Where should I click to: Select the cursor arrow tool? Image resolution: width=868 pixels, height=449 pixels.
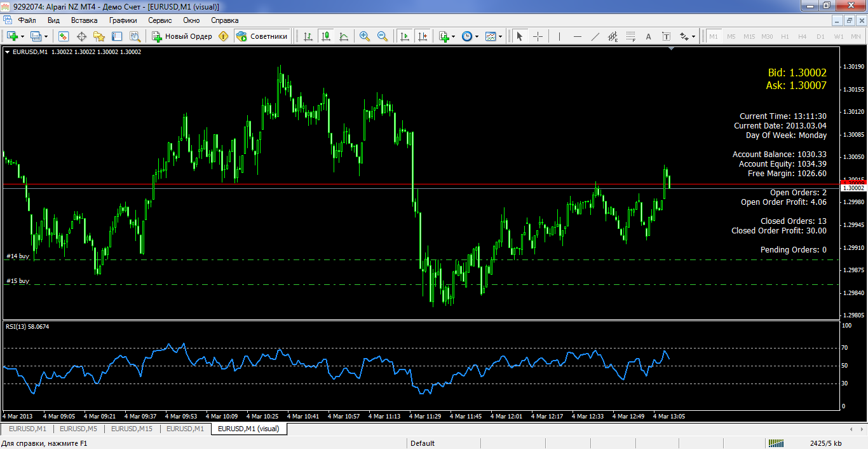pos(520,36)
